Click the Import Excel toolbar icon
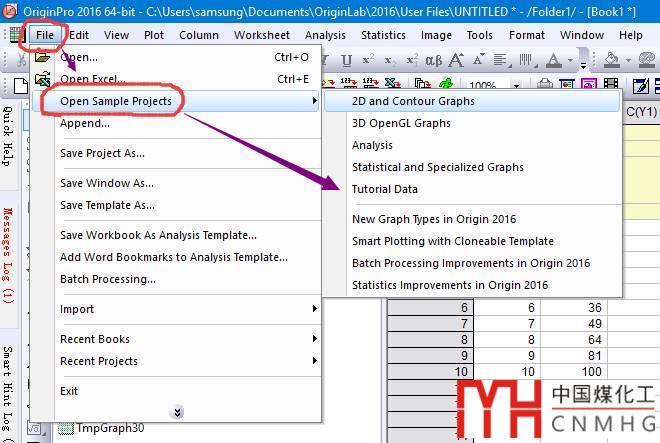This screenshot has height=443, width=660. [392, 83]
